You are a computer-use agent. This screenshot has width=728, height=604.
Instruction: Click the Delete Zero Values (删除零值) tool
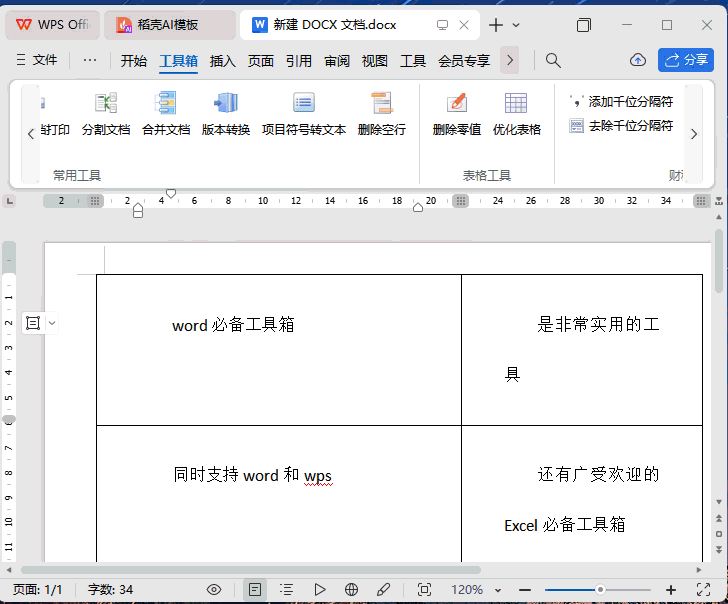click(x=456, y=114)
